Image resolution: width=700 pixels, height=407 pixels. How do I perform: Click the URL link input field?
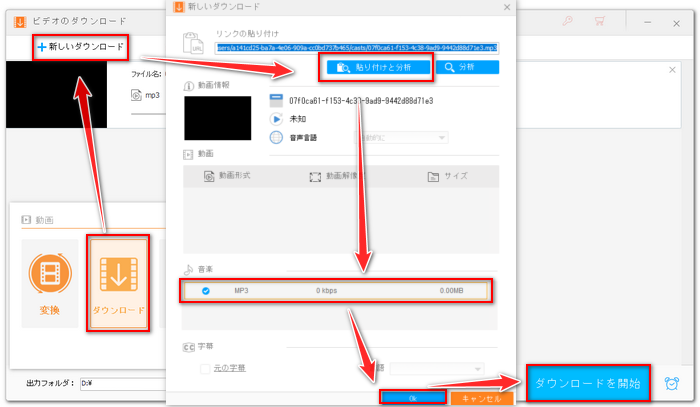tap(356, 48)
